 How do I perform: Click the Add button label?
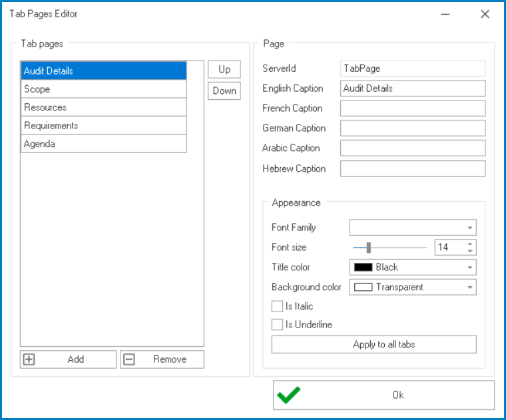point(76,359)
